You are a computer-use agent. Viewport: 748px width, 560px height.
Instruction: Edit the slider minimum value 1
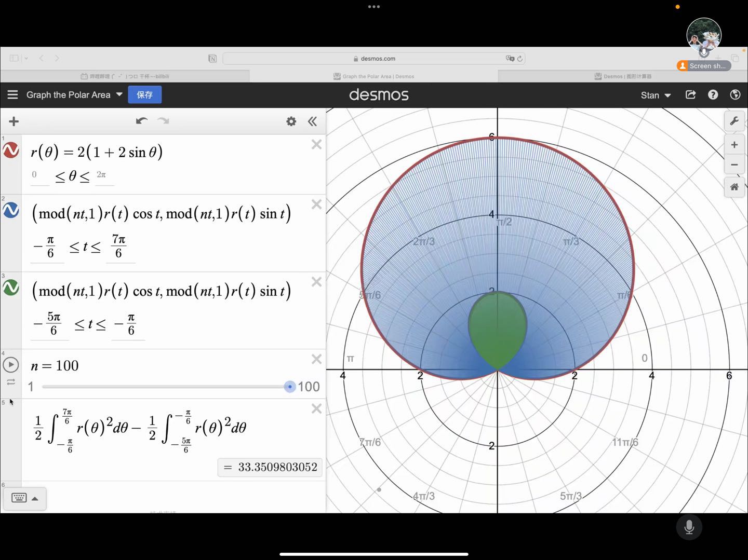point(31,387)
